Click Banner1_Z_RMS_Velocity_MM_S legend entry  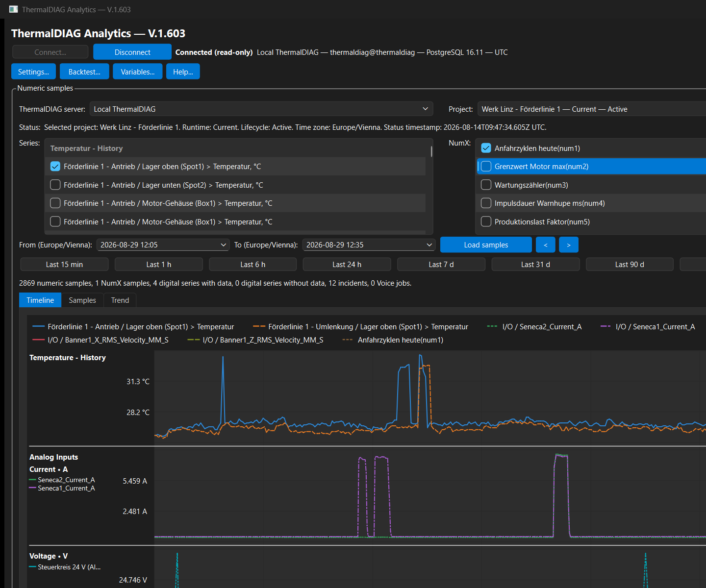click(255, 340)
